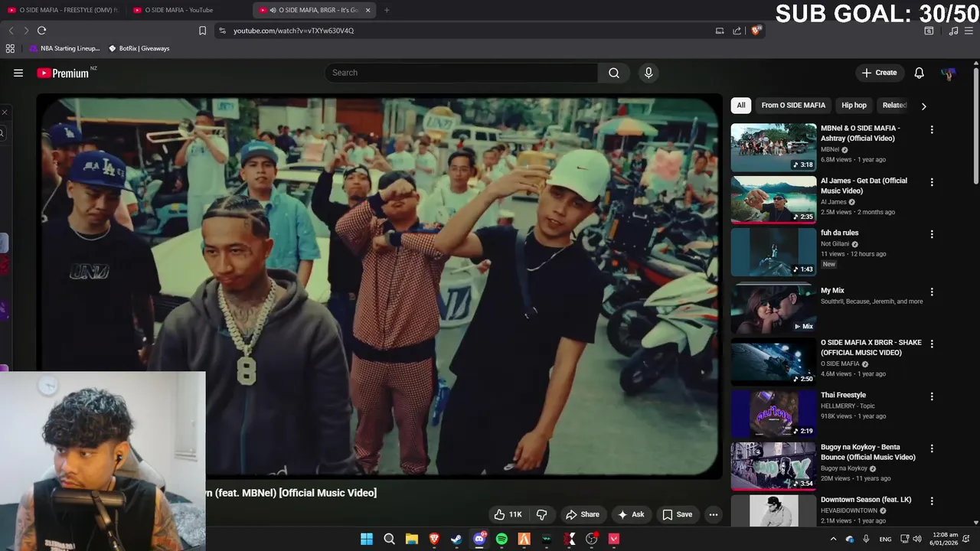
Task: Save video to playlist
Action: coord(678,514)
